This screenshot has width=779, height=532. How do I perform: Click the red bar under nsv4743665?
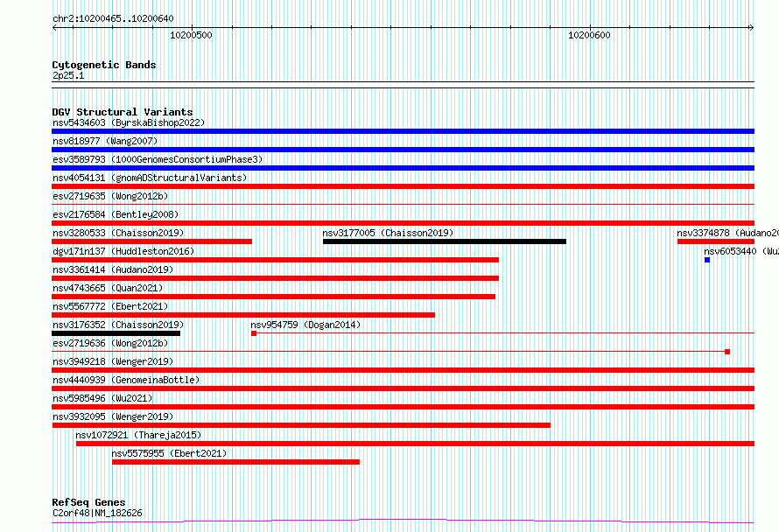tap(273, 297)
